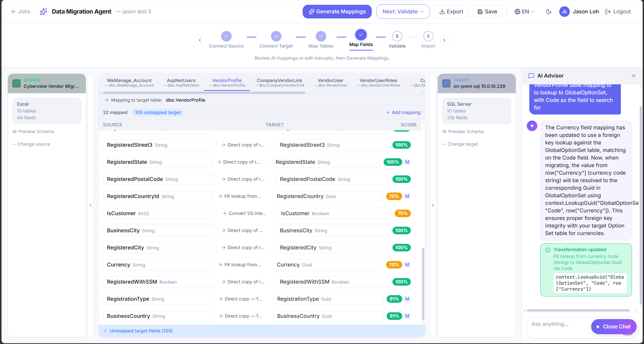The height and width of the screenshot is (344, 644).
Task: Toggle dark mode moon icon
Action: coord(549,12)
